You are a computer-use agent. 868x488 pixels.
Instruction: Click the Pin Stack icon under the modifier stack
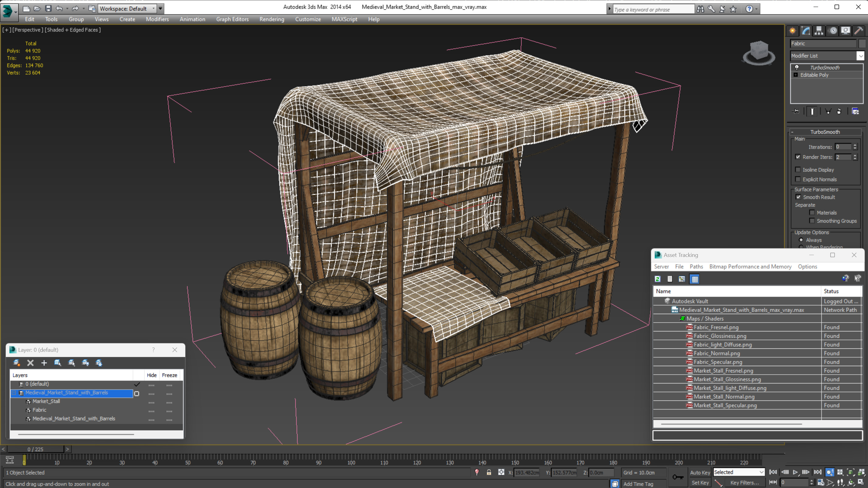(x=796, y=111)
